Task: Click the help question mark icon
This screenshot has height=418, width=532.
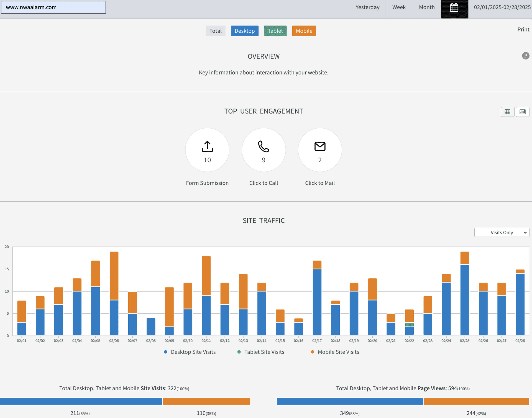Action: pos(525,56)
